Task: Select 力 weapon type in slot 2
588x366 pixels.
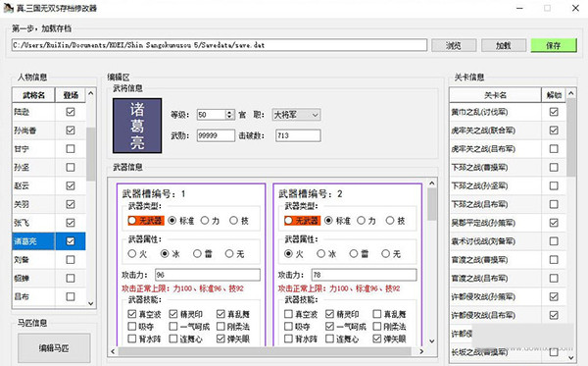Action: 361,221
